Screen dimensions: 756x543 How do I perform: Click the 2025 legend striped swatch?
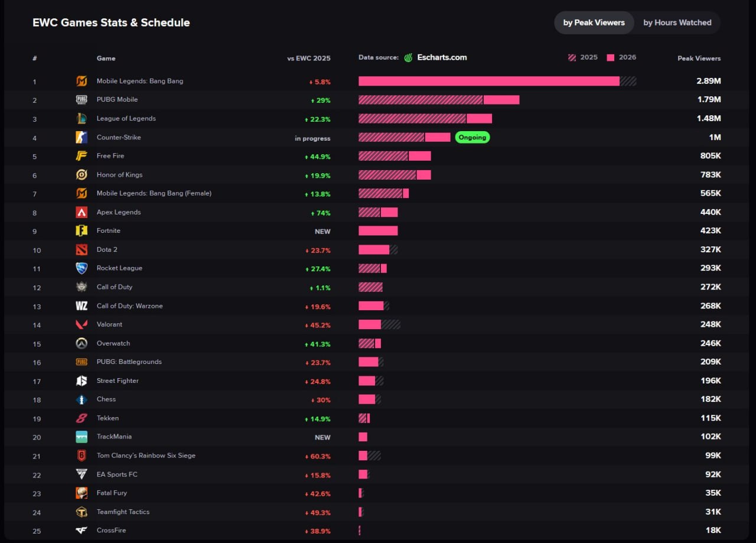point(572,58)
